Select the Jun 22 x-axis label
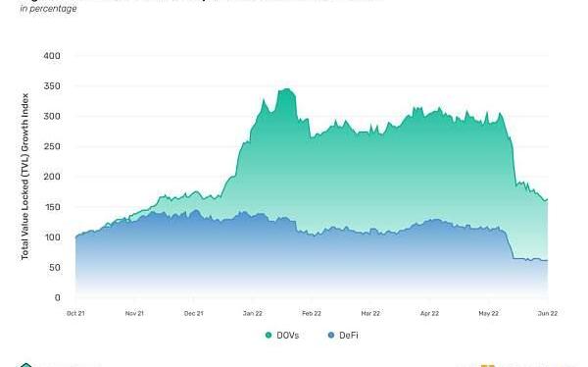 point(548,313)
